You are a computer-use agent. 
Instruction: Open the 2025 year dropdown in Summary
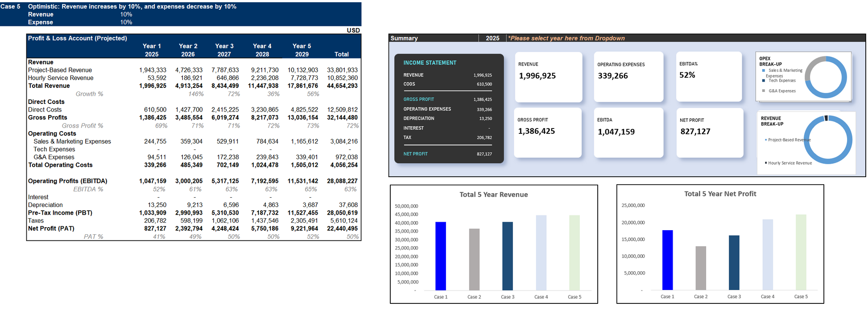[x=492, y=38]
